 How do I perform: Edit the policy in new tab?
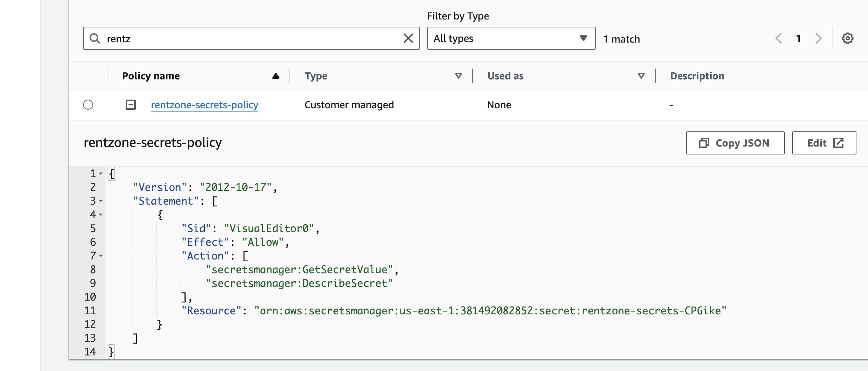pos(824,143)
